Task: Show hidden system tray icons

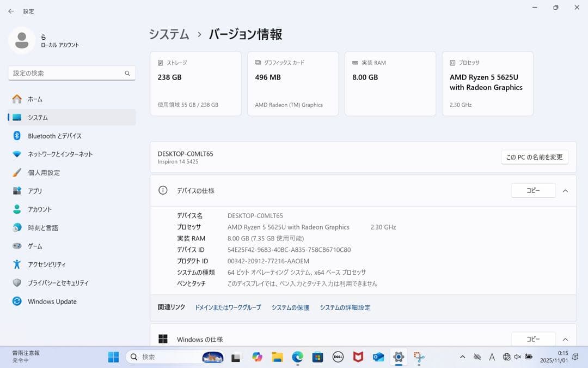Action: (462, 357)
